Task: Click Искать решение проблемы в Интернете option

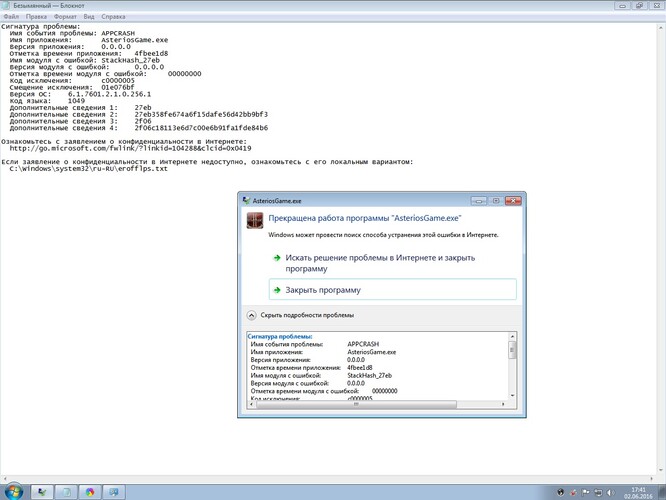Action: (x=393, y=263)
